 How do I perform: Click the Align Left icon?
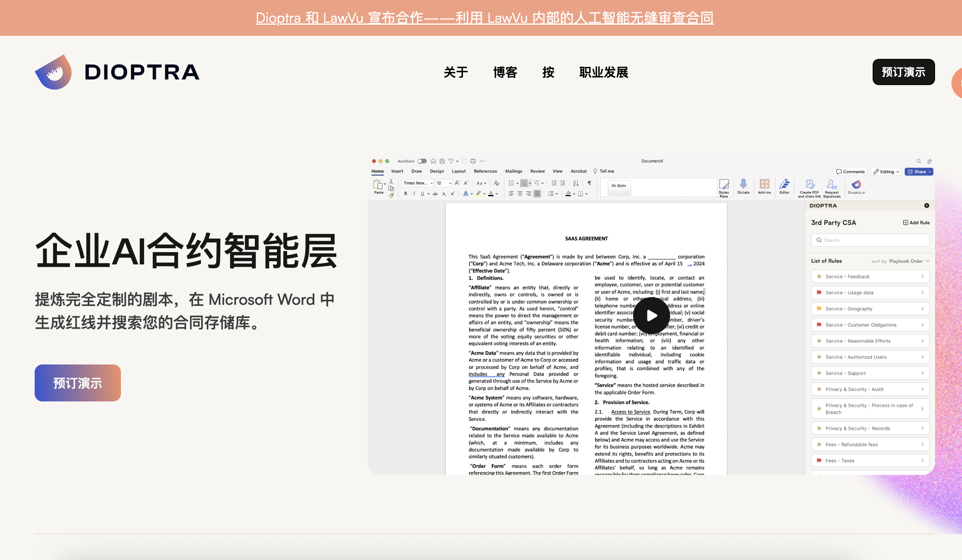[511, 194]
